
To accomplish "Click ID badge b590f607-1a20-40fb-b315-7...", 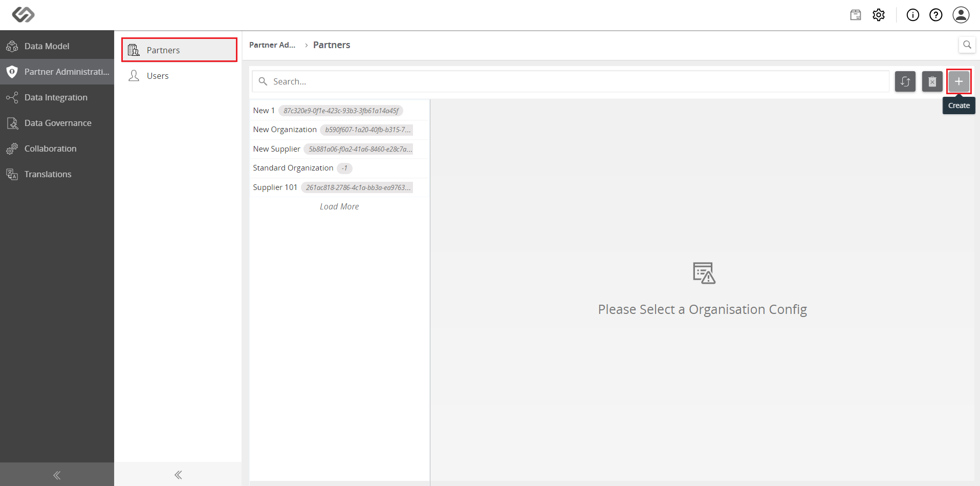I will (367, 130).
